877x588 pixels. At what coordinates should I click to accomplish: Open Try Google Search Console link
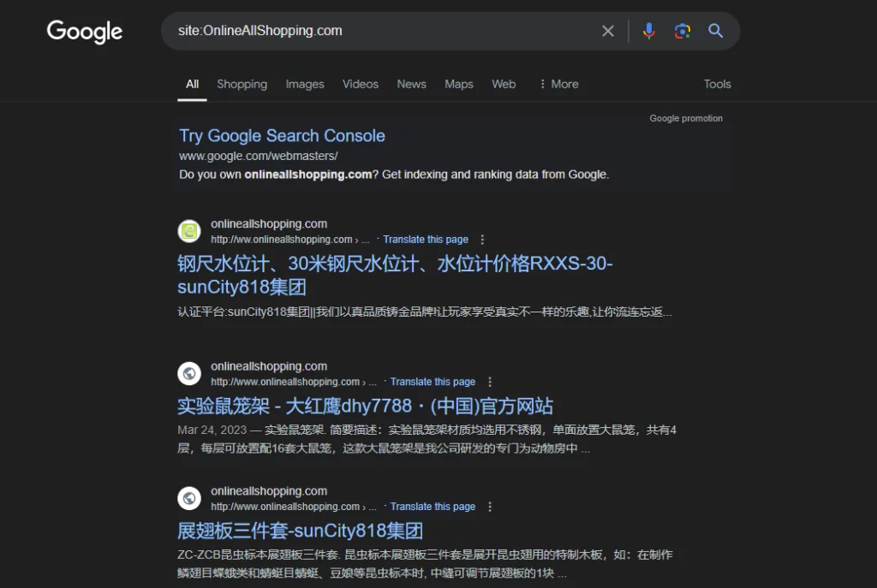tap(282, 135)
